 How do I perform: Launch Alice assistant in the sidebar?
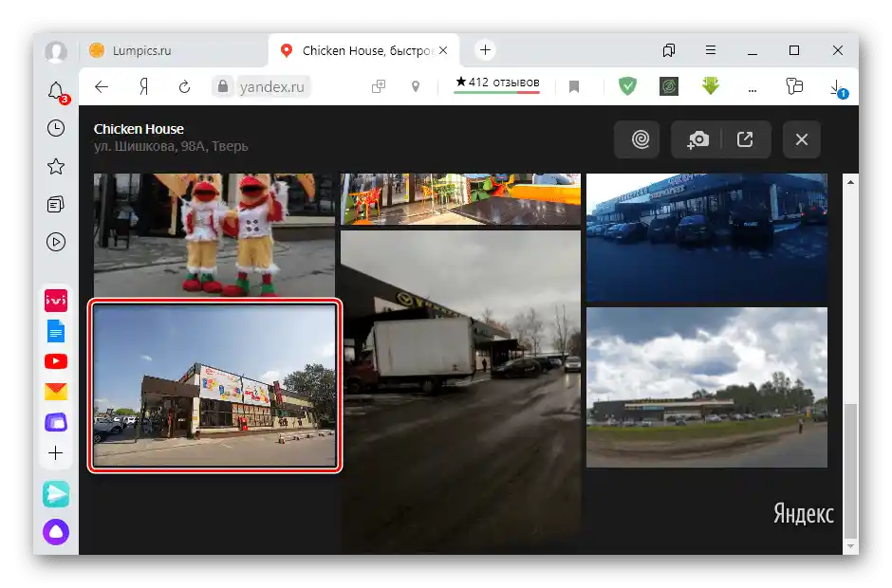coord(56,532)
